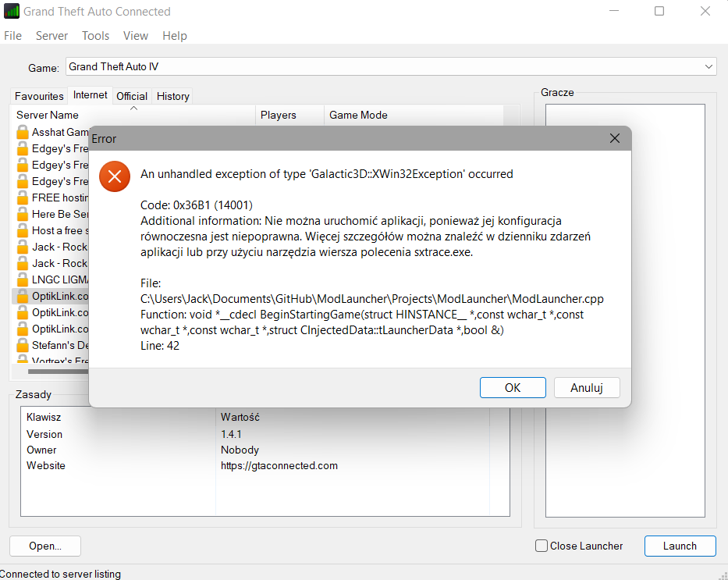Click the lock icon beside Host a free server
Viewport: 728px width, 580px height.
coord(23,230)
